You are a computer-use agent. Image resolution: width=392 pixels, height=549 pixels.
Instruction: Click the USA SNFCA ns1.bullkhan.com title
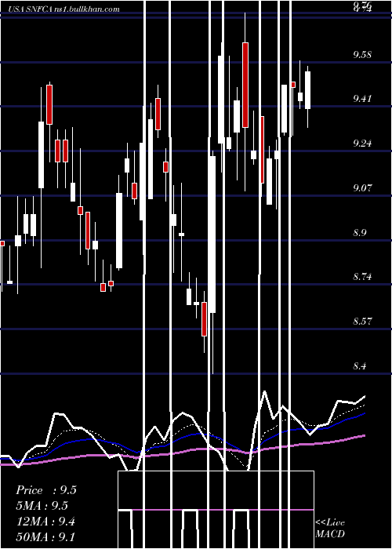tap(64, 9)
